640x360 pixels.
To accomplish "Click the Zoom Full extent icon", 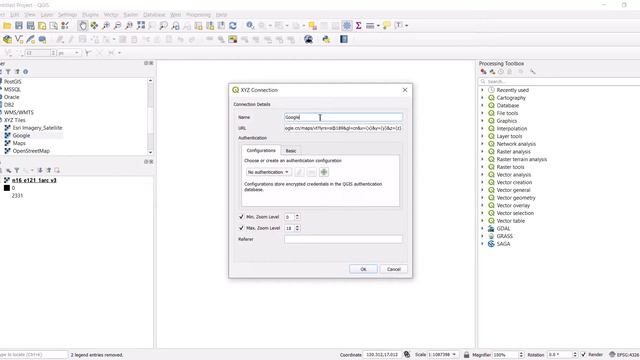I will click(x=141, y=26).
